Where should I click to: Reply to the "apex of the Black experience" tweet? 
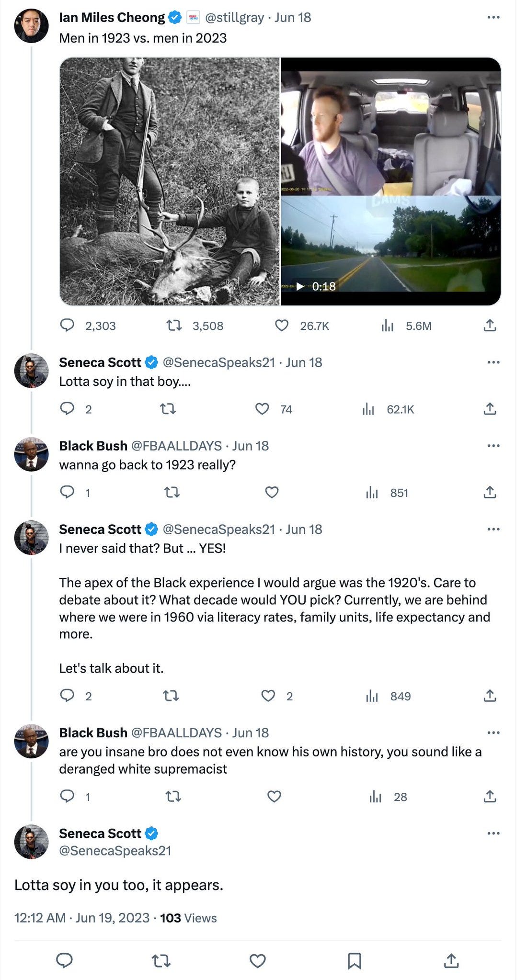(67, 695)
